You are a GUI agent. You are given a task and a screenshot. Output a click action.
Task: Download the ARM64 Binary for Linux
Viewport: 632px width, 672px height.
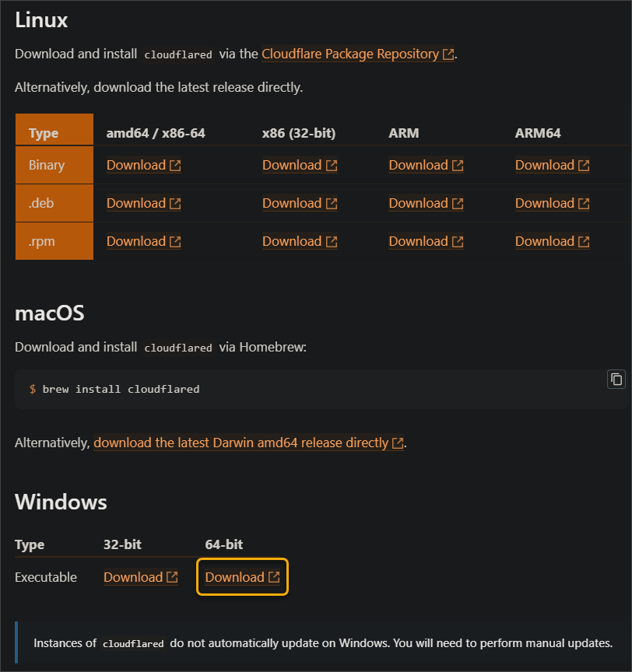point(553,165)
